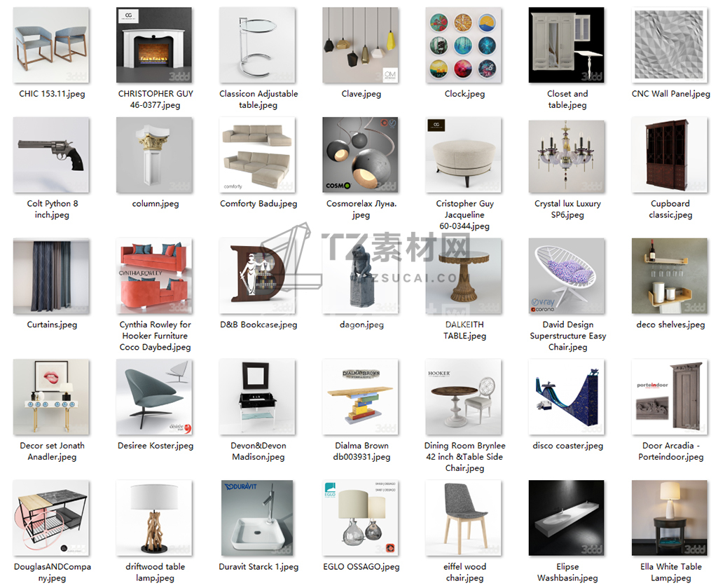Click the "Closet and table.jpeg" name label
This screenshot has height=588, width=725.
point(568,100)
